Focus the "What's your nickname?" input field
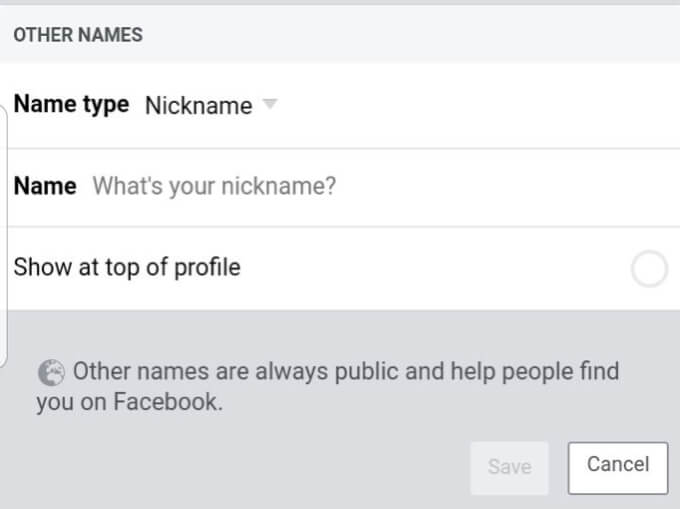The width and height of the screenshot is (680, 509). point(214,186)
